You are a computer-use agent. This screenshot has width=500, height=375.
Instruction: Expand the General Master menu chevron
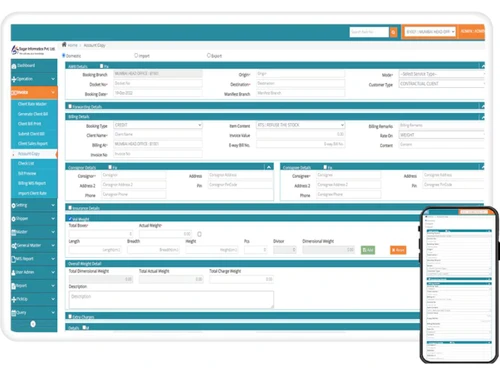53,245
